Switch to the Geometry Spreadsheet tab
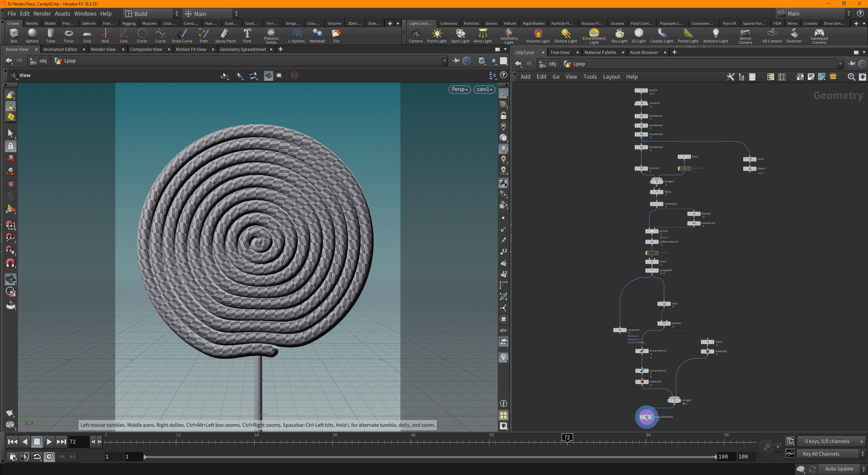Viewport: 868px width, 475px height. [x=243, y=49]
